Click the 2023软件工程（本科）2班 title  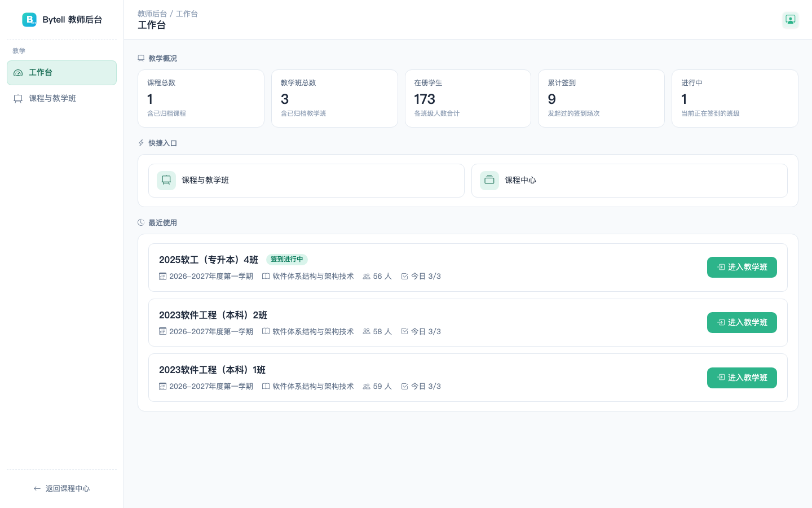213,315
